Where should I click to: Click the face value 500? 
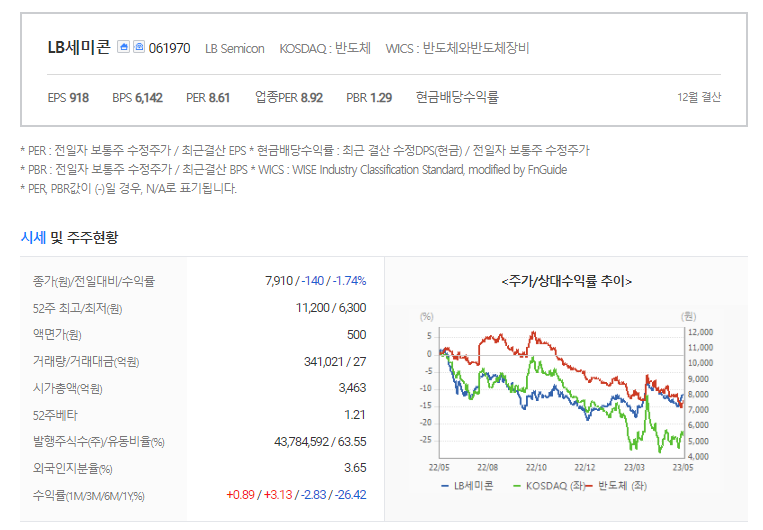(356, 335)
